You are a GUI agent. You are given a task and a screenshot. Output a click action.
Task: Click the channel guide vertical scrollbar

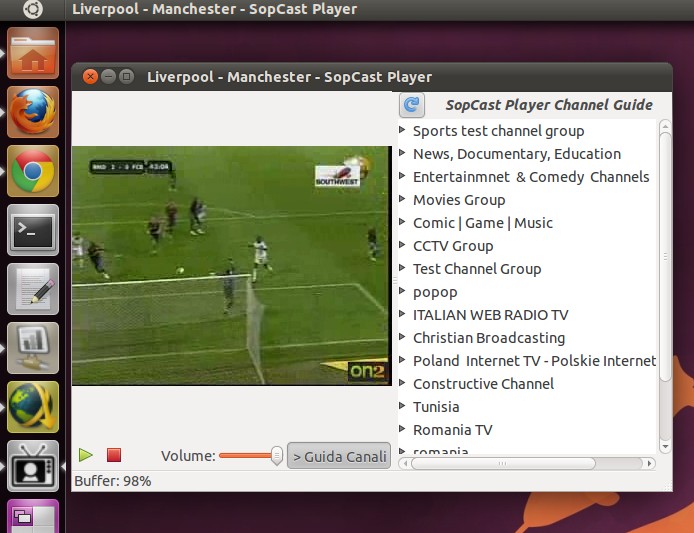tap(665, 257)
